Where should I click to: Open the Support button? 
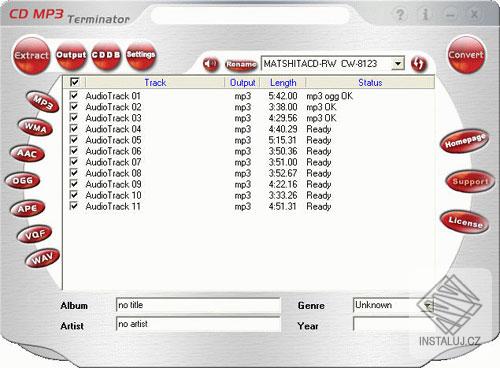[470, 181]
